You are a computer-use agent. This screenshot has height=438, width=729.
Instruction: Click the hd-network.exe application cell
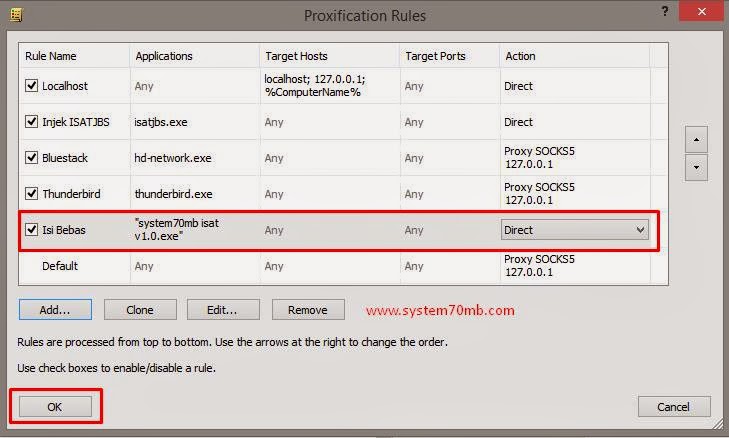pyautogui.click(x=173, y=158)
